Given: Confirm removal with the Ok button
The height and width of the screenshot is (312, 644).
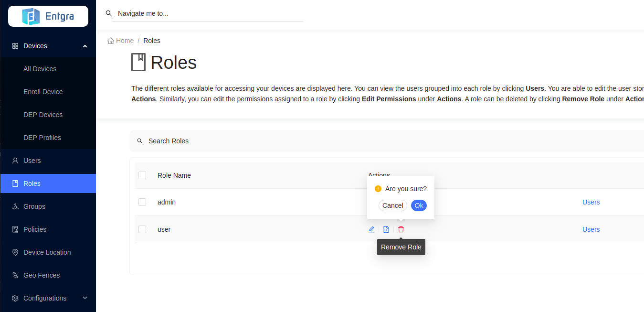Looking at the screenshot, I should [x=419, y=205].
